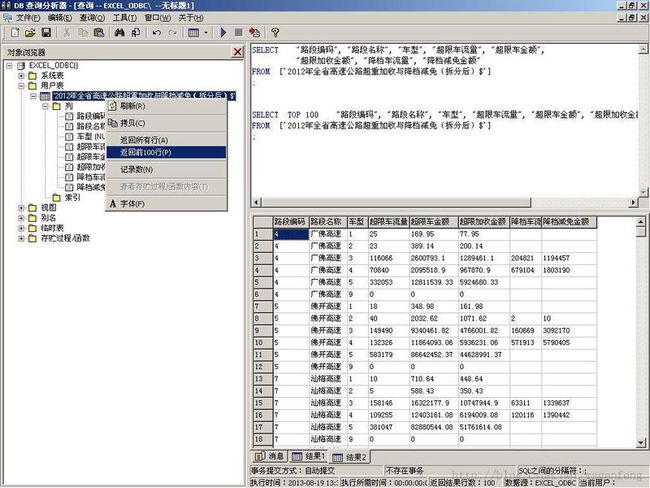Image resolution: width=650 pixels, height=488 pixels.
Task: Click the 返回结果行数 status bar entry
Action: (x=463, y=483)
